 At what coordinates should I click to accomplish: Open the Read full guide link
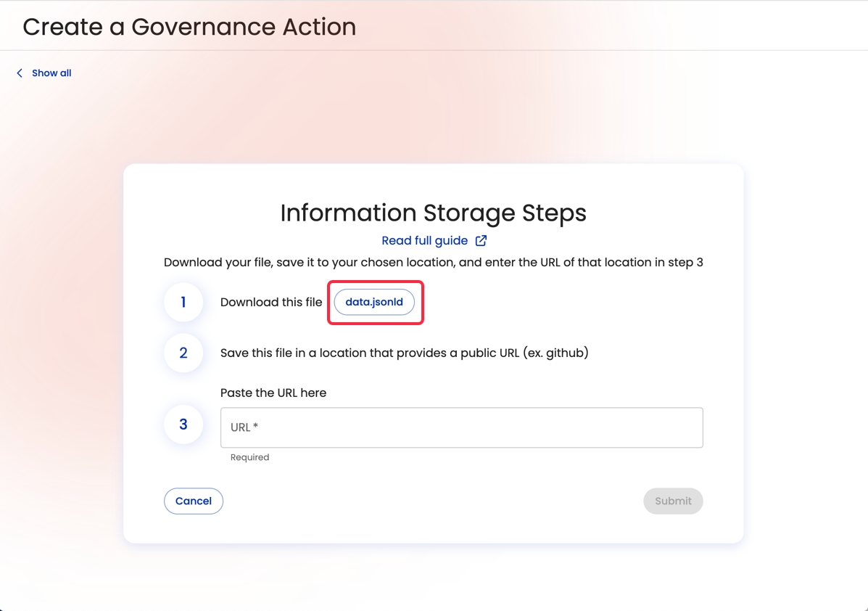425,240
